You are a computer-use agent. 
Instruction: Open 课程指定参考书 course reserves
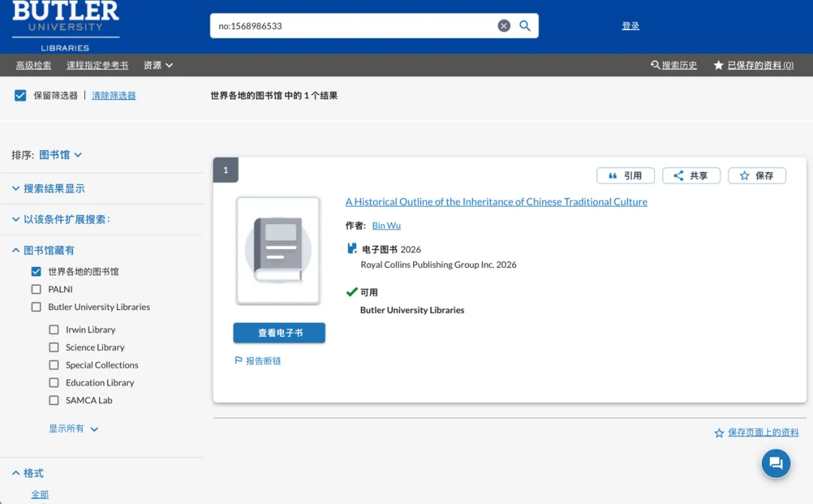97,65
